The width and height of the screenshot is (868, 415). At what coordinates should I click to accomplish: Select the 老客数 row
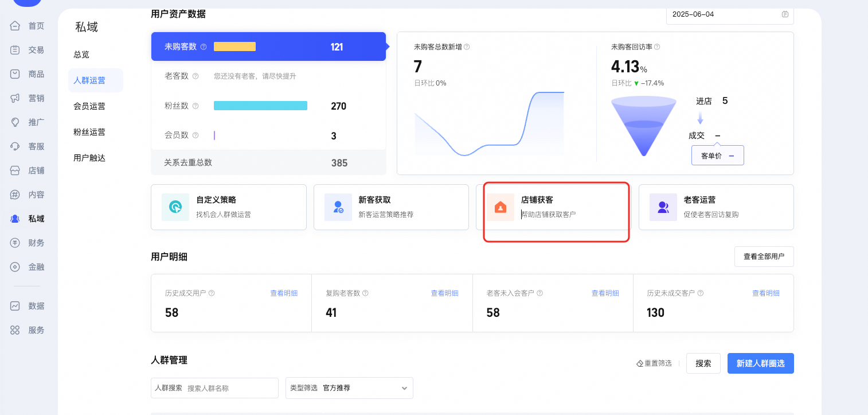pos(268,76)
